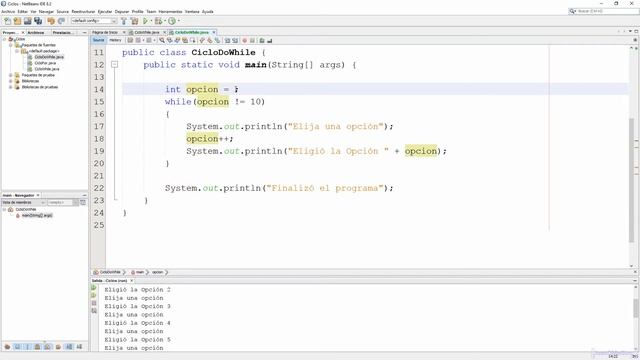Screen dimensions: 640x360
Task: Click the red Start Macro Recording icon
Action: click(244, 40)
